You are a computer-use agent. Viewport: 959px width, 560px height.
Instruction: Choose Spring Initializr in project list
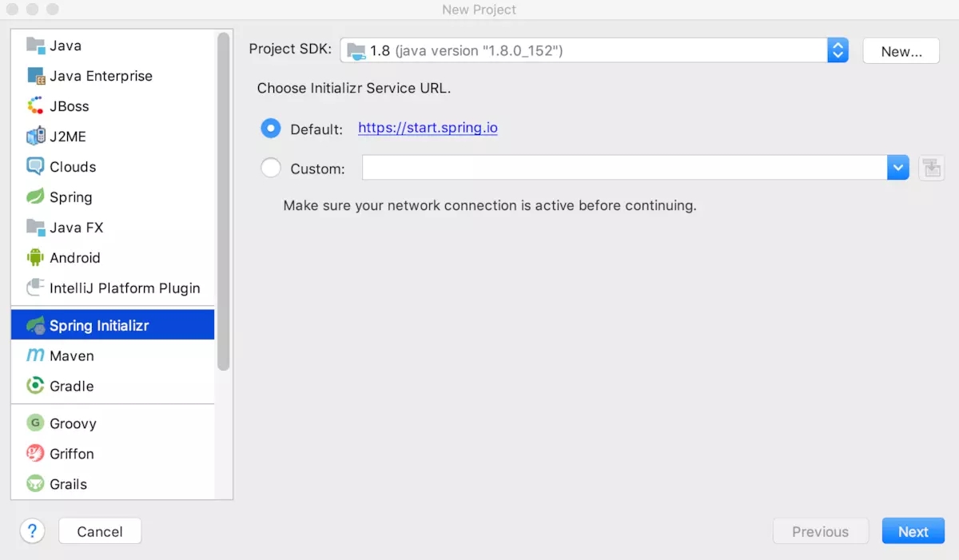99,325
